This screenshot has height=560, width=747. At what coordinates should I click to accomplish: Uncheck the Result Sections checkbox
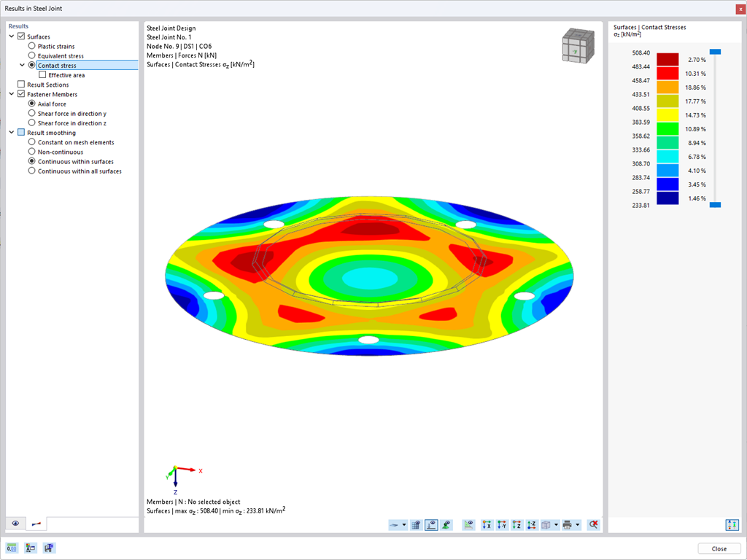tap(20, 85)
